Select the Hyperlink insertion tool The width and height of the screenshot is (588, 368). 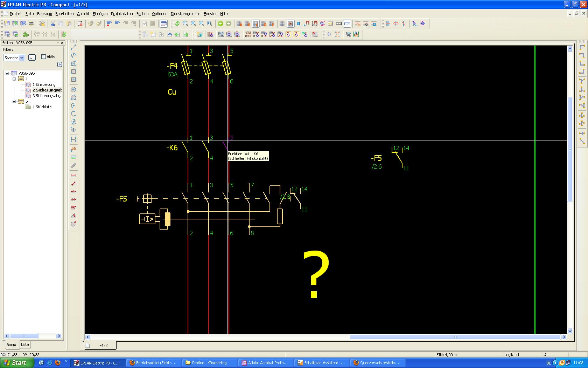point(73,165)
